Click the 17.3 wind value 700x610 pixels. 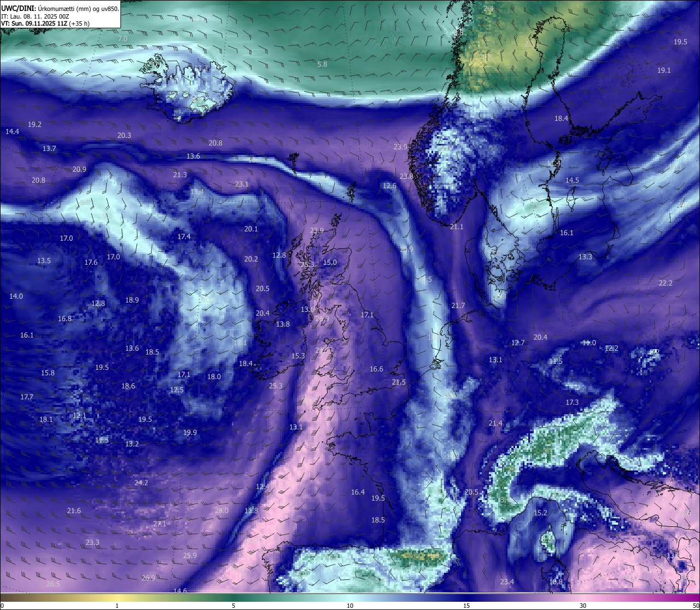(572, 402)
